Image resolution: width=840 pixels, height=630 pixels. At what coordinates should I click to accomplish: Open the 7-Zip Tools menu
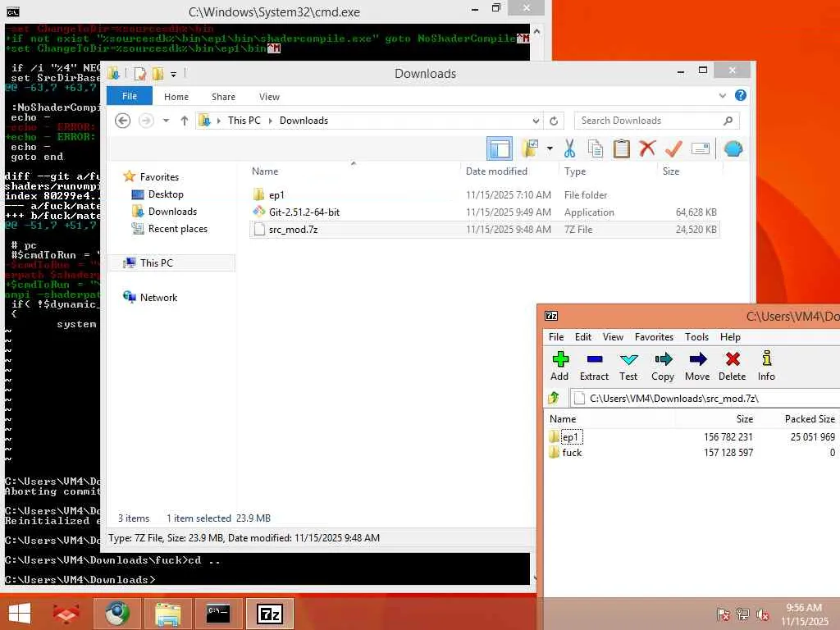[x=696, y=337]
